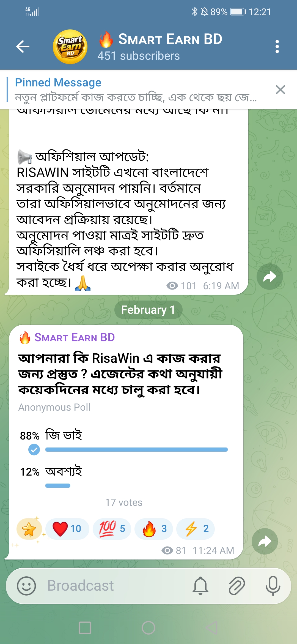Click the 88% poll result bar
Image resolution: width=297 pixels, height=644 pixels.
click(x=136, y=449)
